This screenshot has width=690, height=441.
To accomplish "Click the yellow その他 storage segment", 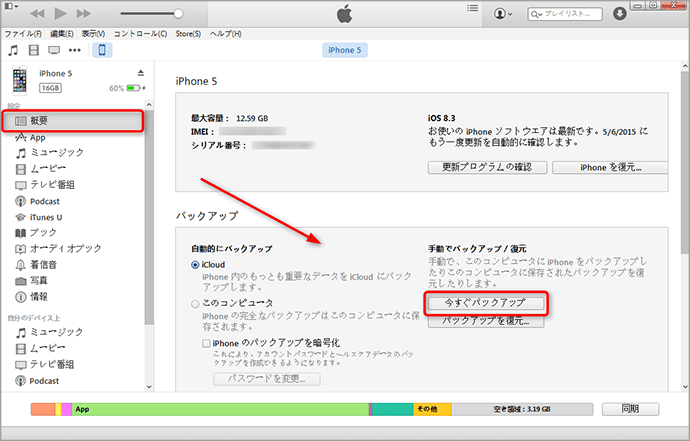I will [x=432, y=409].
